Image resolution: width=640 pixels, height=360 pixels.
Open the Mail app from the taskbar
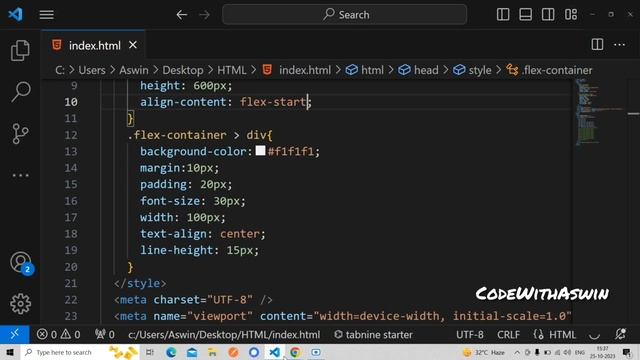tap(192, 352)
